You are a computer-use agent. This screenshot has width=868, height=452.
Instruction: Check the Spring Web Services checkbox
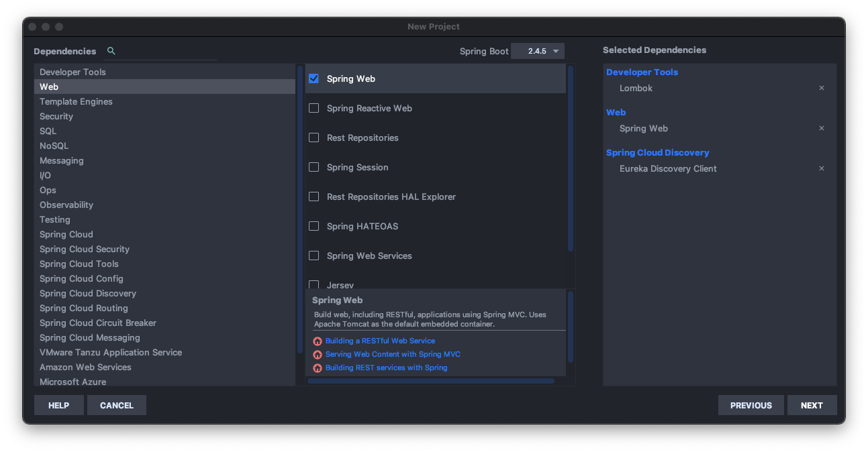pos(314,256)
